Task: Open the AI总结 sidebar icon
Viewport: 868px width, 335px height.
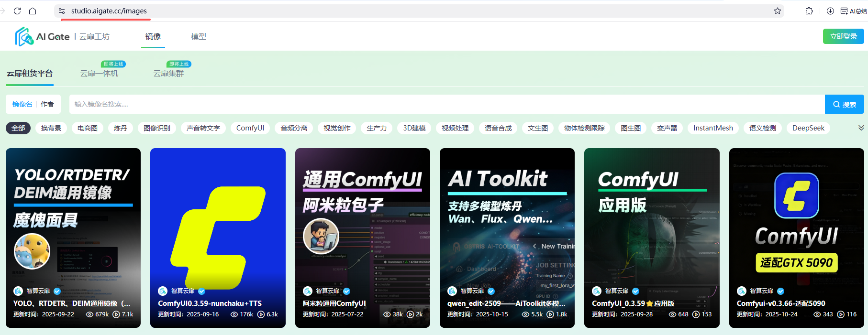Action: [854, 11]
